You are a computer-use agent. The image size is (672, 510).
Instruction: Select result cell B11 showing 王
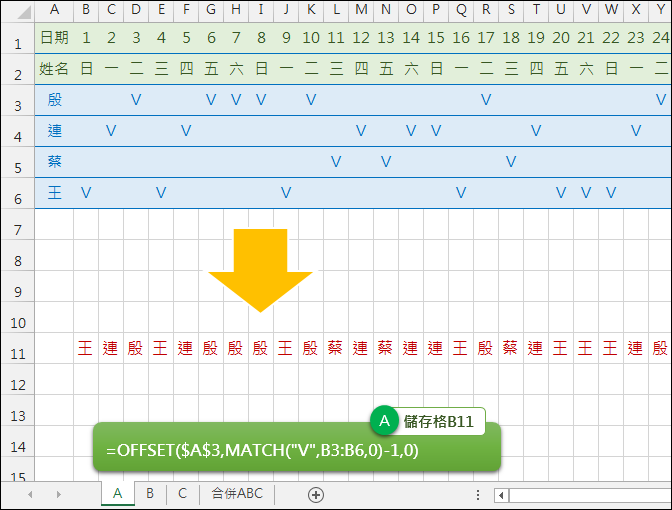coord(86,348)
